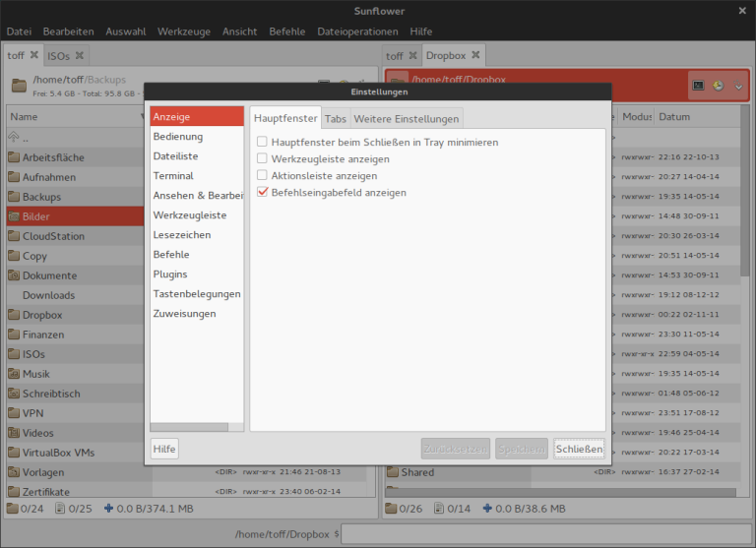Switch to the Tabs settings tab
Viewport: 756px width, 548px height.
pos(336,119)
